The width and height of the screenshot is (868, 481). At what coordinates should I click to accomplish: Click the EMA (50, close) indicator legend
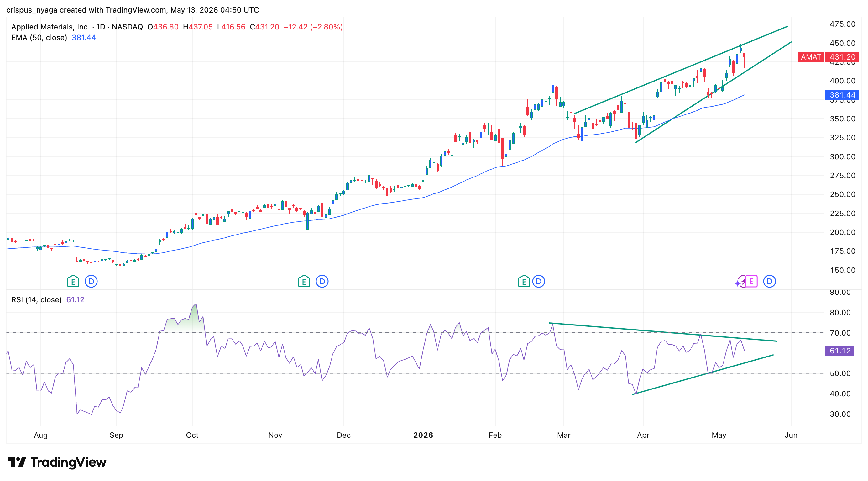[39, 37]
